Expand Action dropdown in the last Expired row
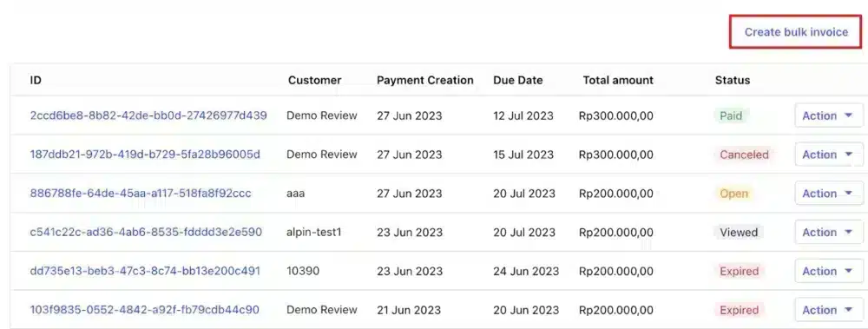This screenshot has height=329, width=868. (x=829, y=310)
